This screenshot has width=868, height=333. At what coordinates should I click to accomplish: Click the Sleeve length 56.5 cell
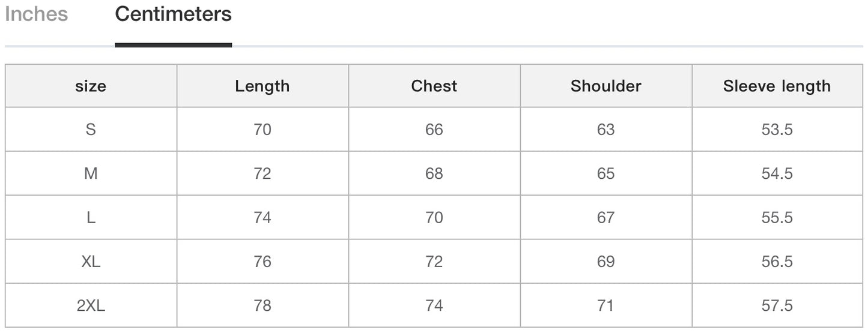tap(777, 262)
